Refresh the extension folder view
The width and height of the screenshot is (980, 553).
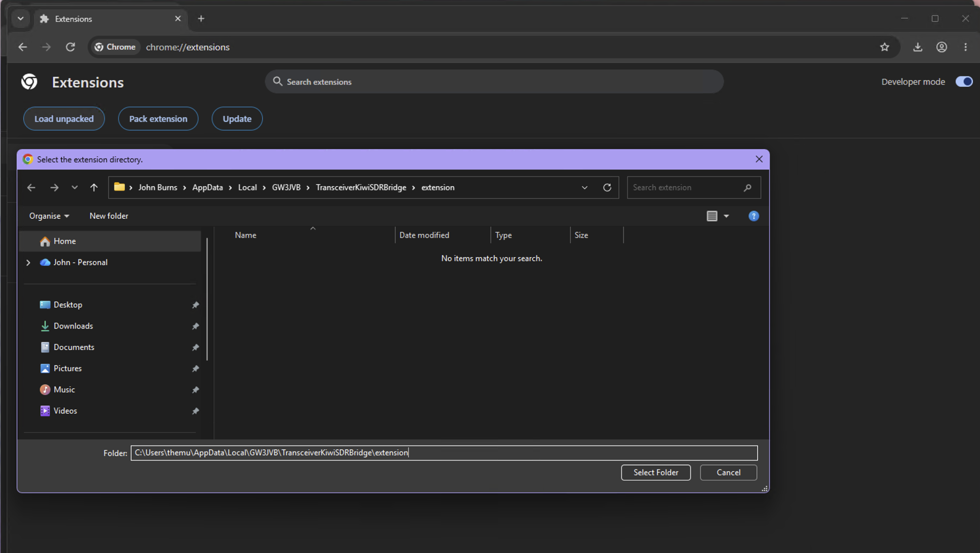tap(607, 187)
